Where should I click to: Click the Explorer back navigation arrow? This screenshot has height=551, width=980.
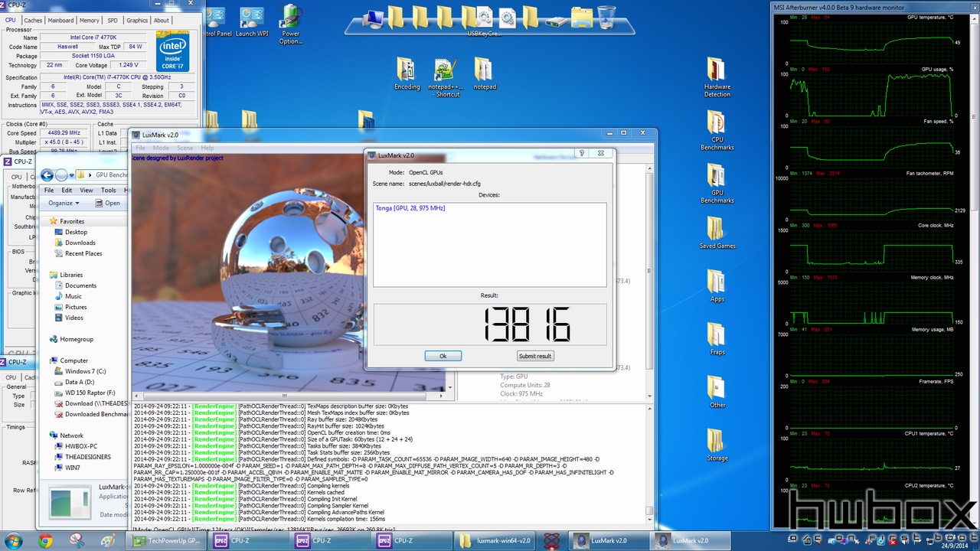tap(47, 175)
